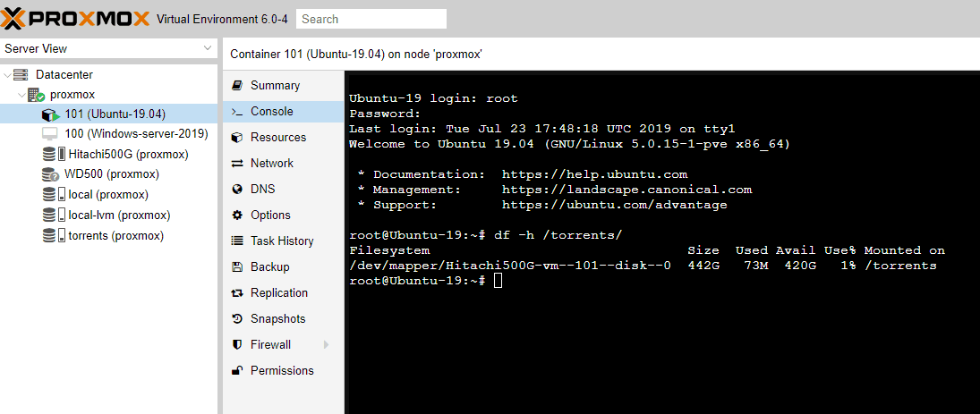Click the 'df -h /torrents/' command text
Screen dimensions: 980x414
click(558, 235)
